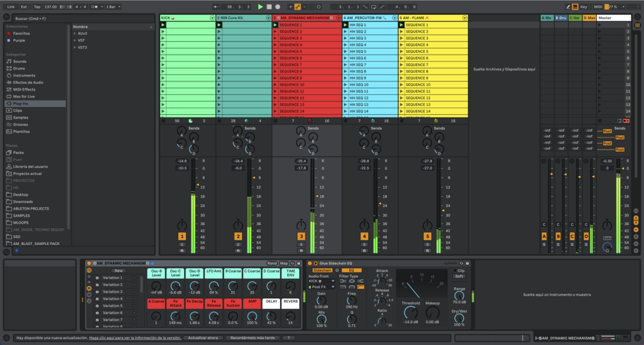Expand the AUv2 plug-ins folder
Viewport: 644px width, 345px height.
[x=75, y=33]
